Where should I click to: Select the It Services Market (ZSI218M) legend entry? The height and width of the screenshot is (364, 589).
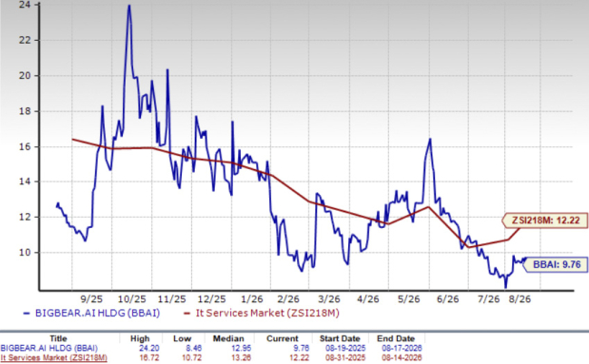pyautogui.click(x=262, y=313)
